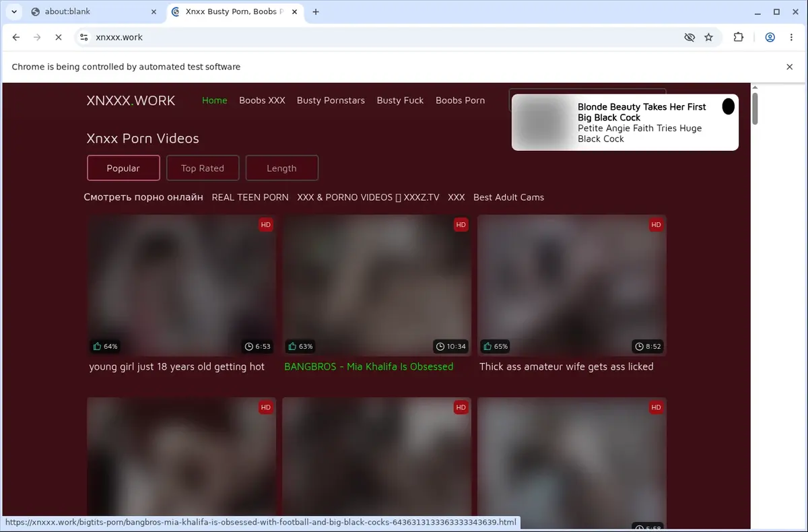The image size is (808, 532).
Task: Go forward in browser history
Action: point(37,37)
